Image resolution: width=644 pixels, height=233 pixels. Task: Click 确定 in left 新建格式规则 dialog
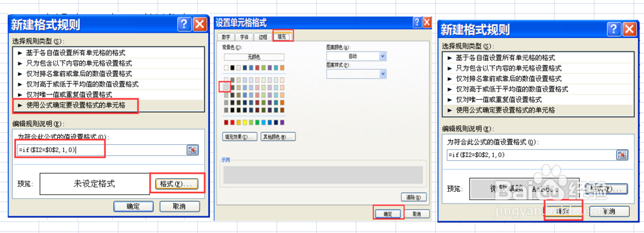[133, 206]
